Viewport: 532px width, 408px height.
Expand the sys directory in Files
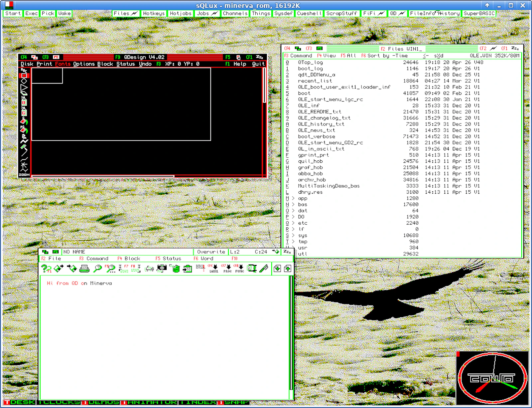pos(293,235)
